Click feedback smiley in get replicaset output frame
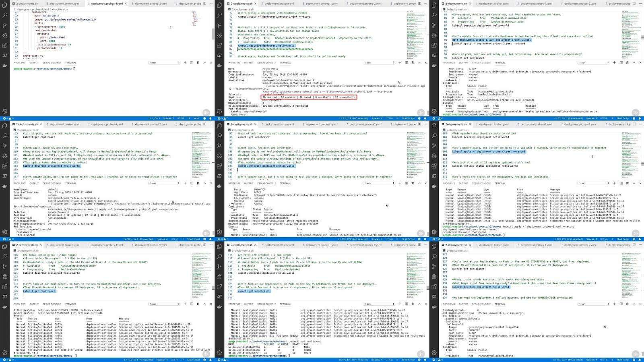 tap(420, 360)
